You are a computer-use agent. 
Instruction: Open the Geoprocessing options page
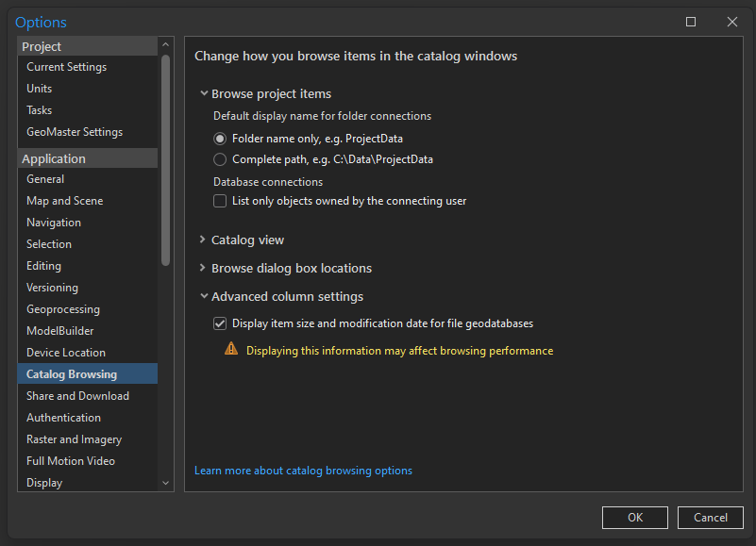[x=63, y=309]
